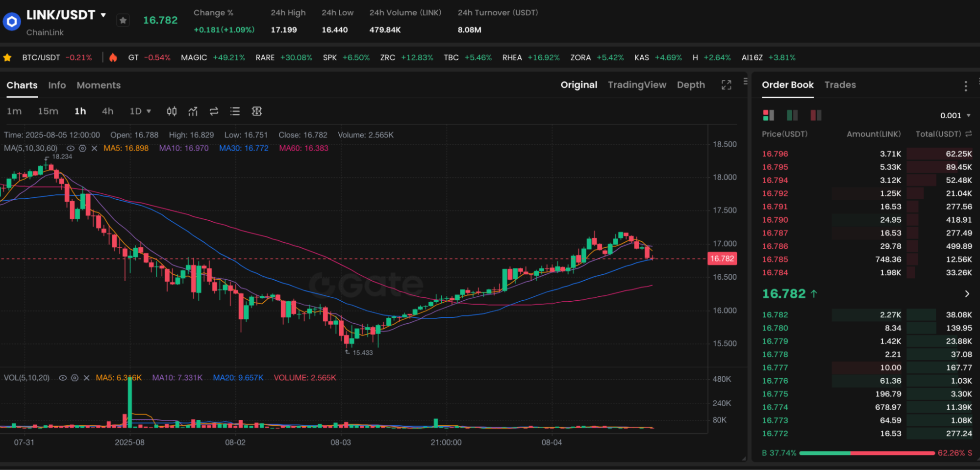Select AI16Z in the ticker bar
Viewport: 980px width, 470px height.
pyautogui.click(x=768, y=57)
